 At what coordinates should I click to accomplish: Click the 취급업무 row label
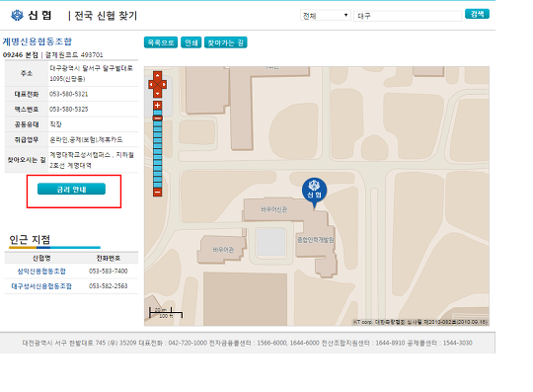(27, 140)
